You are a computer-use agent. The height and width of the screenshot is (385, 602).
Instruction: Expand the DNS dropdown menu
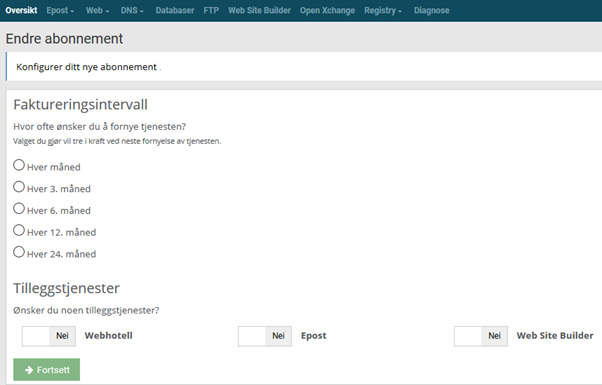(132, 10)
